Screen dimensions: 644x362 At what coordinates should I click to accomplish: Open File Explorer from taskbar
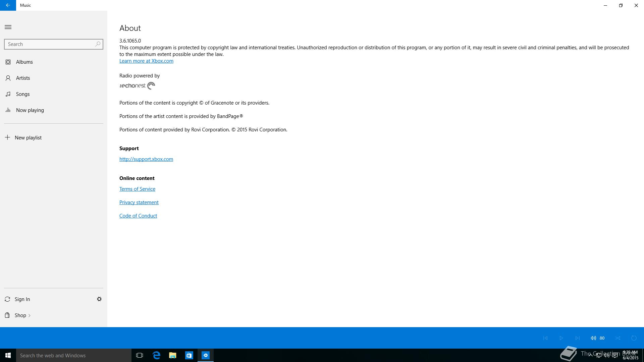(x=173, y=355)
